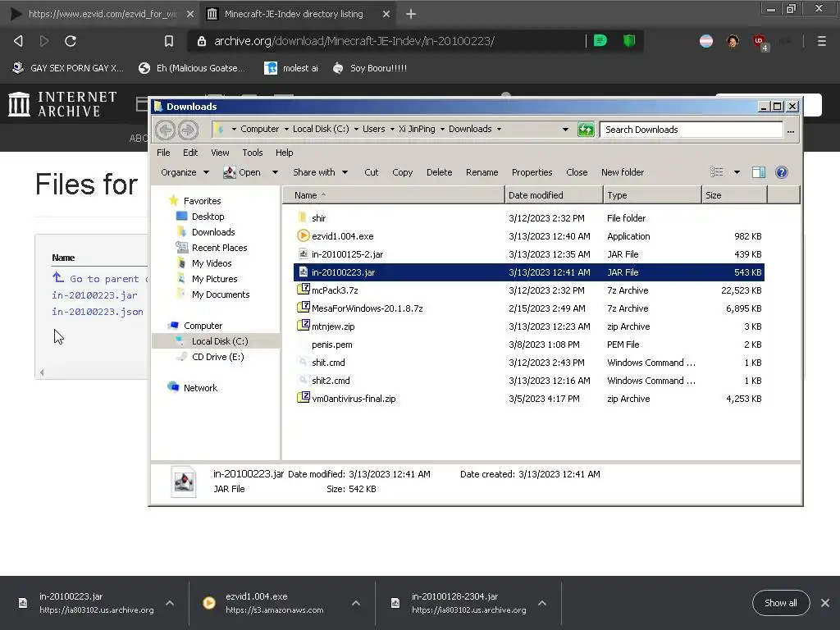This screenshot has height=630, width=840.
Task: Select vm0antivirus-final.zip archive icon
Action: 304,398
